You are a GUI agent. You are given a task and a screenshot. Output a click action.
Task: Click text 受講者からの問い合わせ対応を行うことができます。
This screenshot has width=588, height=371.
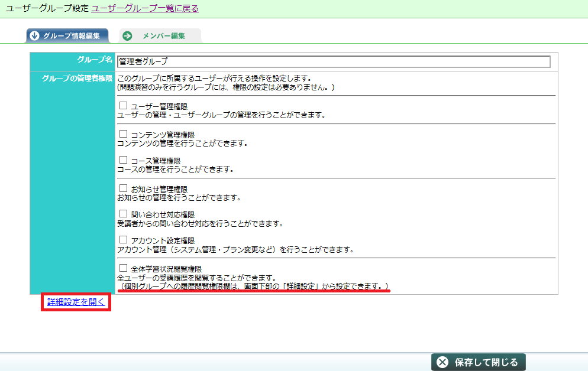tap(201, 223)
